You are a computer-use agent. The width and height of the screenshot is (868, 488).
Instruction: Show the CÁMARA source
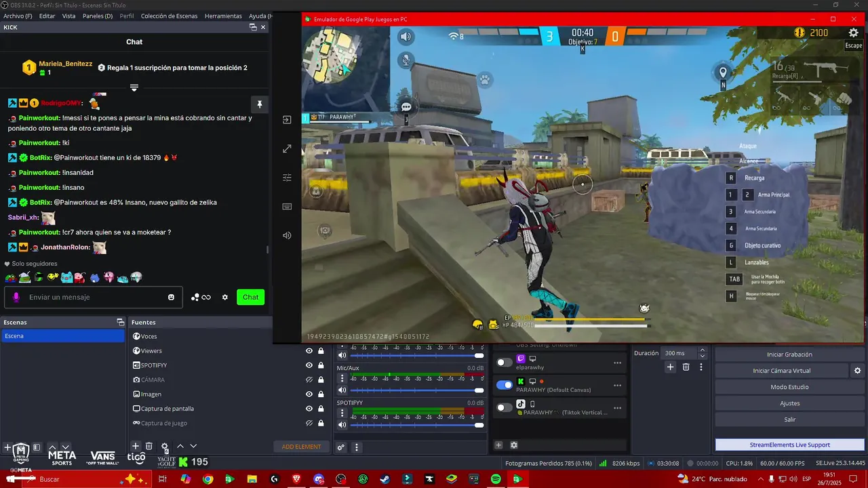pos(309,380)
